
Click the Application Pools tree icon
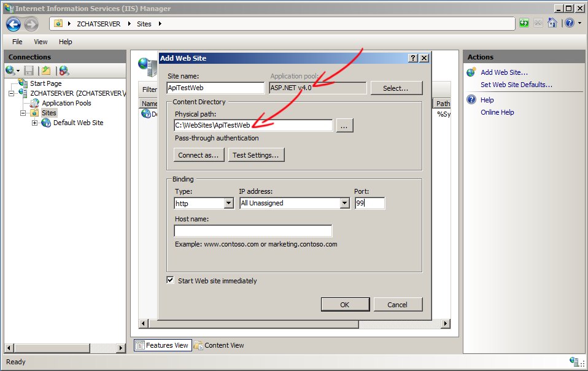34,102
